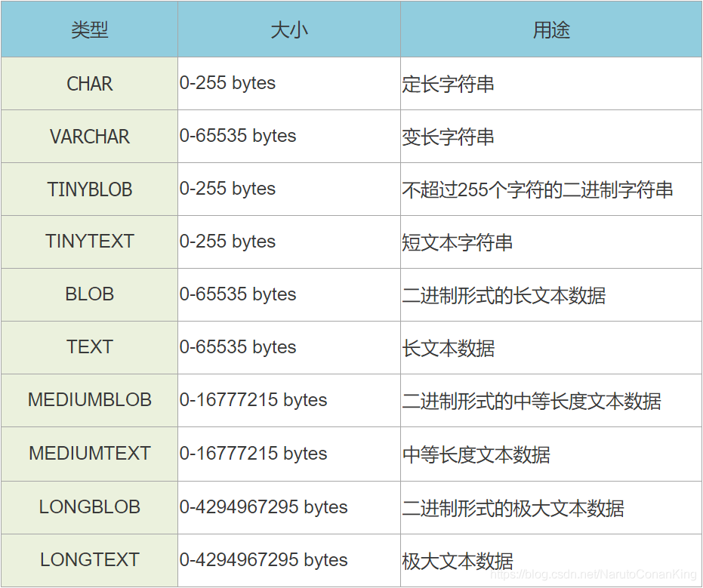Screen dimensions: 703x588
Task: Click the 大小 column header
Action: [x=289, y=29]
